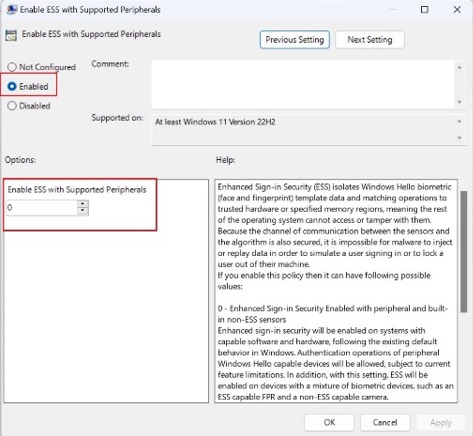Go to Next Setting
Viewport: 473px width, 436px height.
370,40
